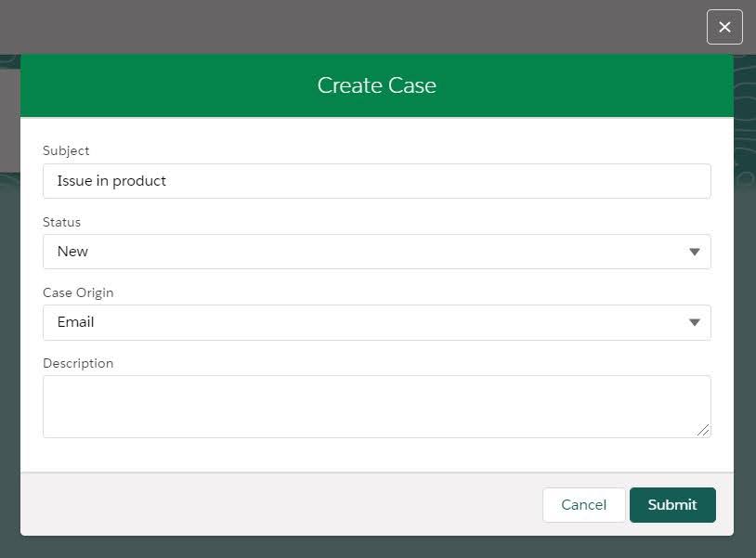Click the Description field label
The height and width of the screenshot is (558, 756).
pyautogui.click(x=78, y=363)
